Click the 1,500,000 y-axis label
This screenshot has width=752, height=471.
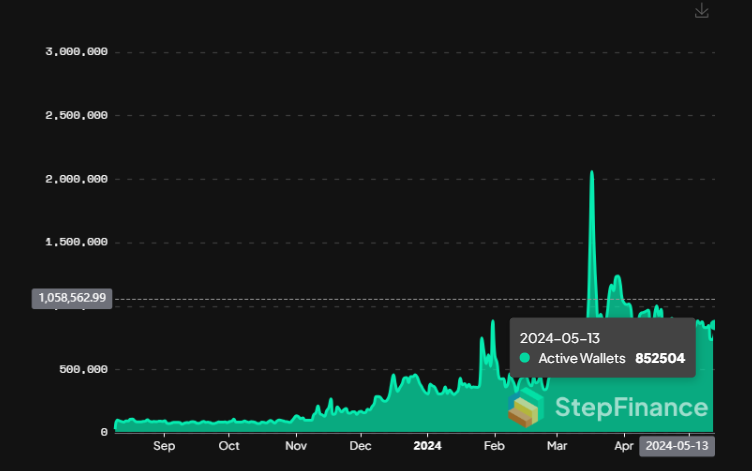click(76, 242)
